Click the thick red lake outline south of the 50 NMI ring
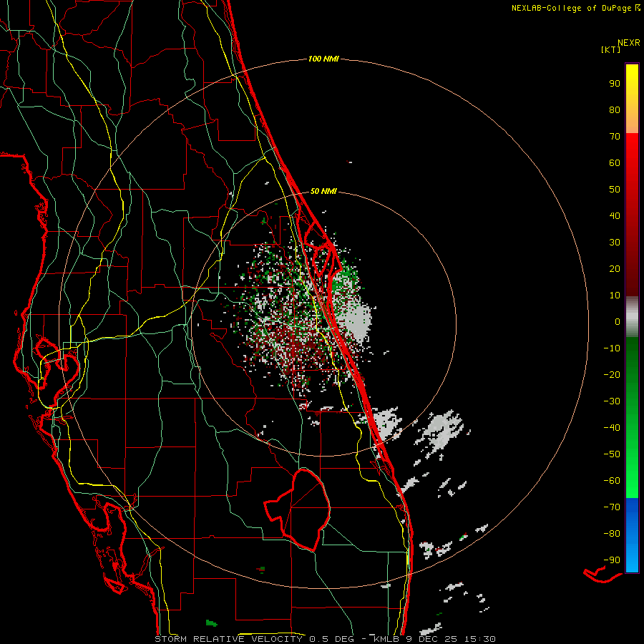Viewport: 644px width, 644px height. tap(298, 509)
